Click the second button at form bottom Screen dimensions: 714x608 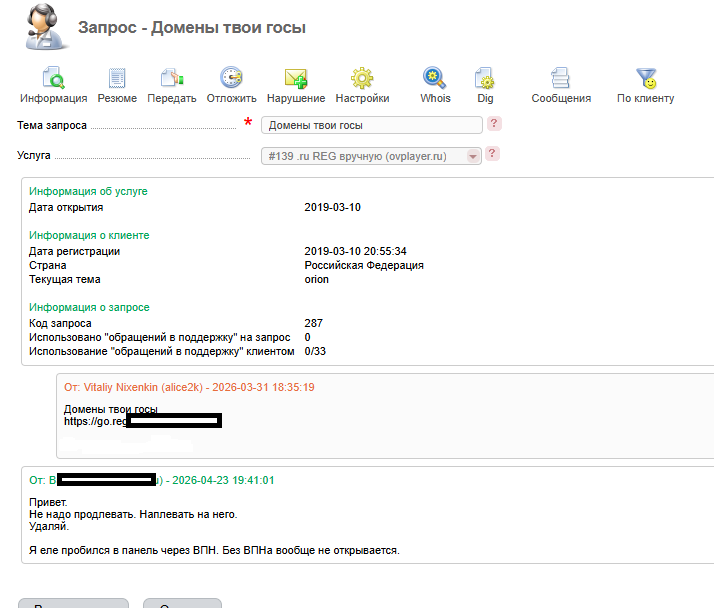181,604
